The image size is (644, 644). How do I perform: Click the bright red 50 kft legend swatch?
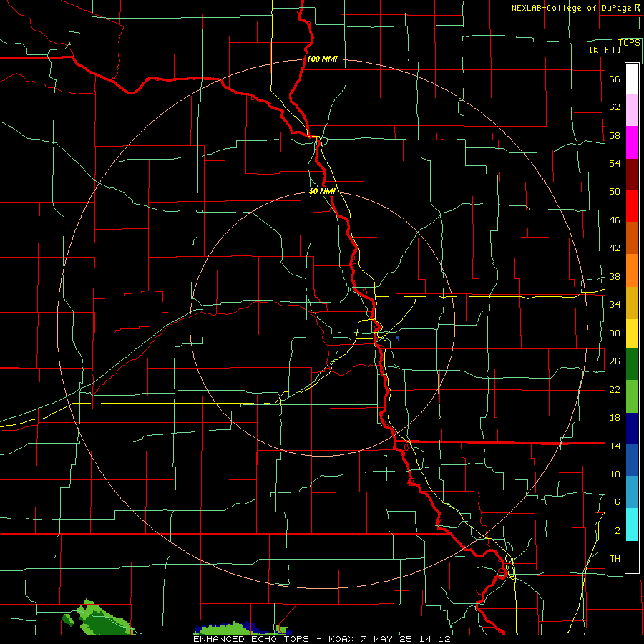632,206
